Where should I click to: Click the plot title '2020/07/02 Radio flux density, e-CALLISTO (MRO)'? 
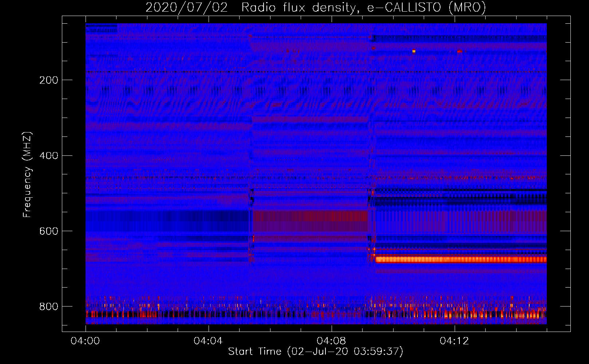coord(316,7)
